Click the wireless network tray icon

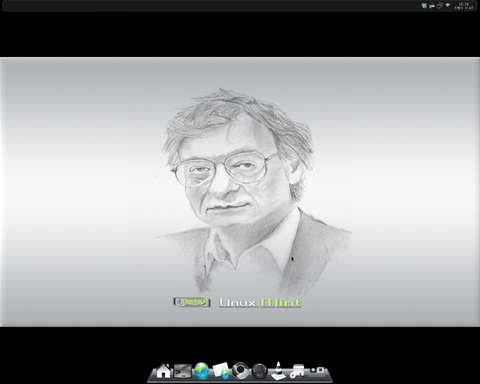448,5
